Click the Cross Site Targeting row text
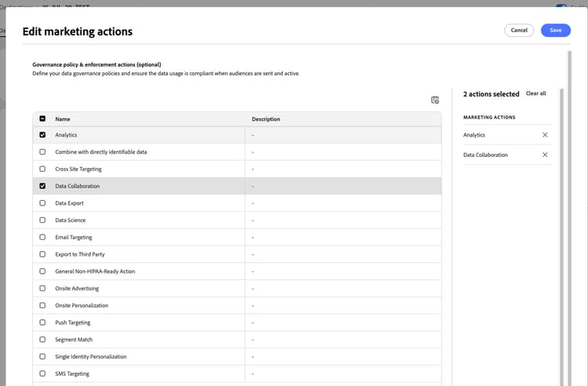Viewport: 588px width, 386px height. pos(78,169)
